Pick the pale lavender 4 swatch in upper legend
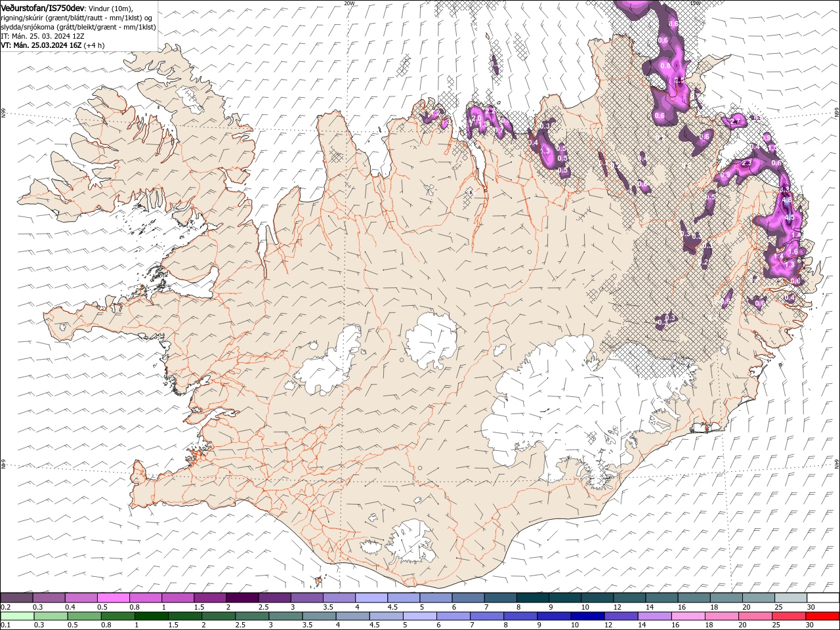The image size is (840, 630). click(371, 598)
